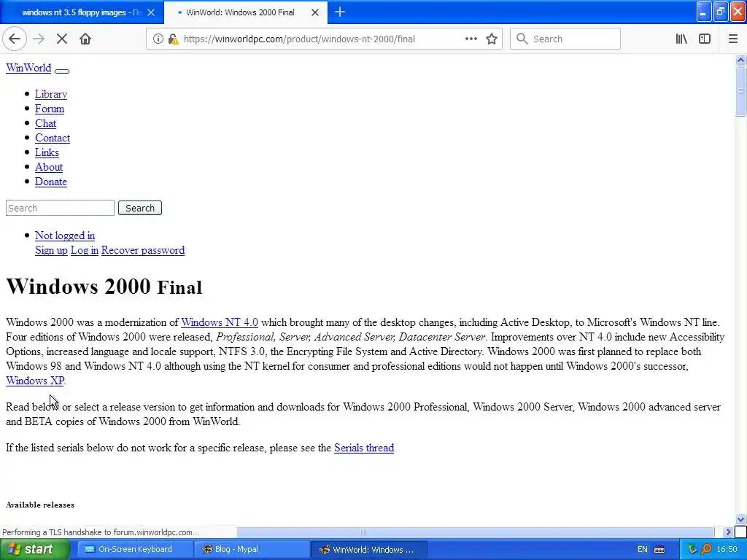Go back to the previous page
The width and height of the screenshot is (747, 560).
(x=15, y=39)
